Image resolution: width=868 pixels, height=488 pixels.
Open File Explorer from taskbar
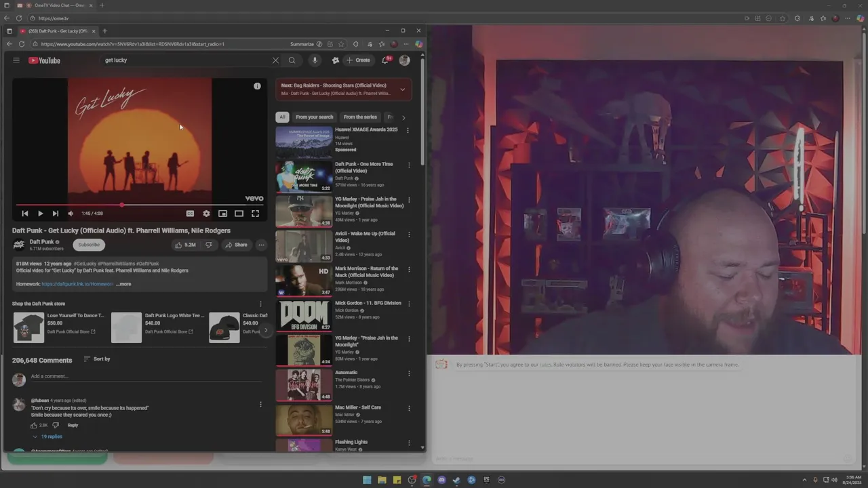[382, 480]
